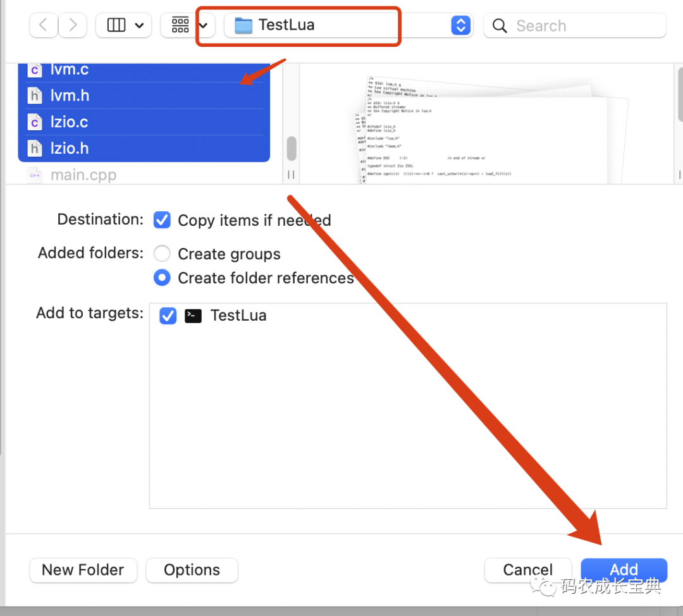Click the New Folder button
This screenshot has height=616, width=683.
pos(83,570)
